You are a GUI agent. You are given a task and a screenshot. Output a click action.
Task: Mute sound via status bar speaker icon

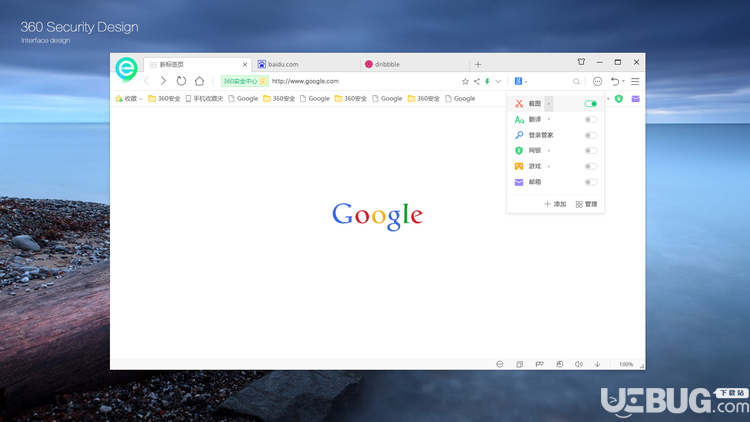[x=579, y=364]
